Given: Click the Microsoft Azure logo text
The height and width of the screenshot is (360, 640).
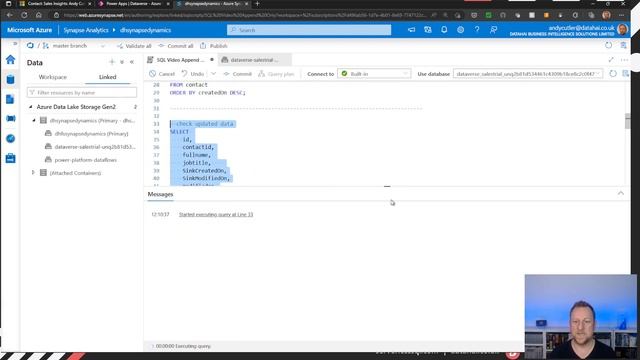Looking at the screenshot, I should click(x=29, y=30).
